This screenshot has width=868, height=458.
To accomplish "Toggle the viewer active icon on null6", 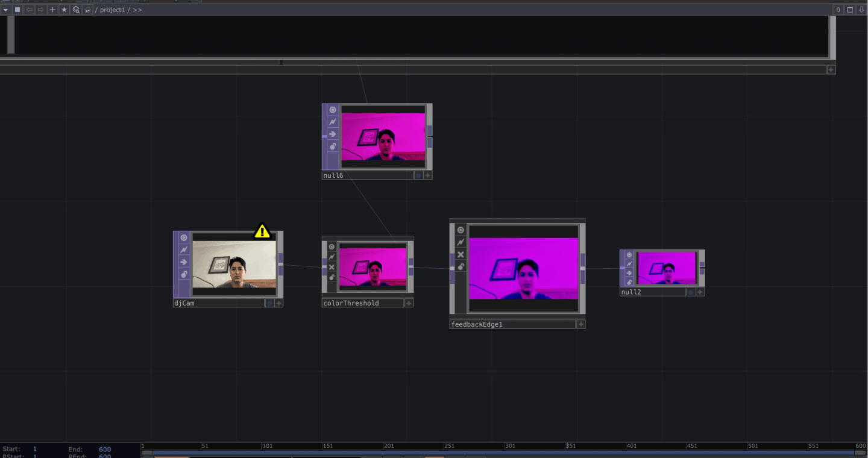I will (x=332, y=110).
